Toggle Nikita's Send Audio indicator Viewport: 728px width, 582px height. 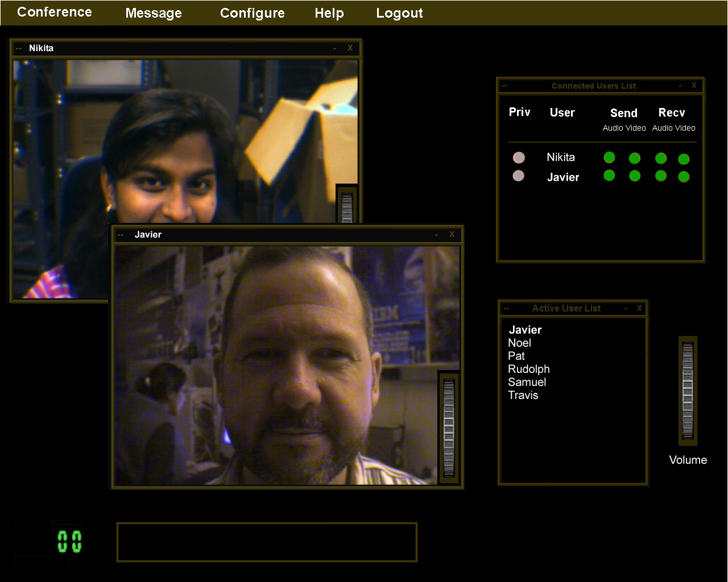(x=609, y=157)
